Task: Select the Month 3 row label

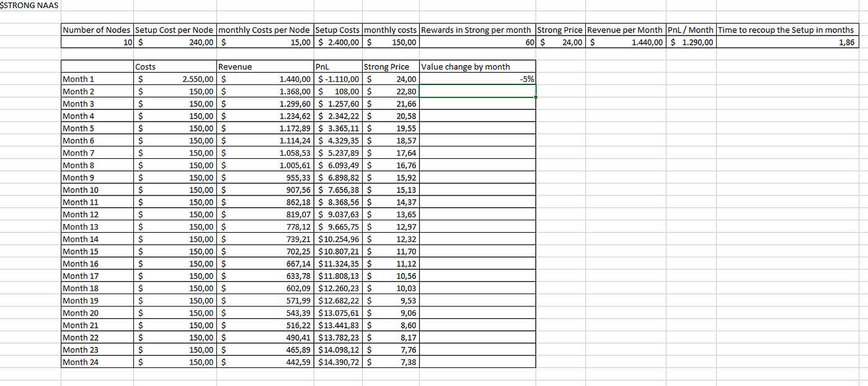Action: click(x=97, y=104)
